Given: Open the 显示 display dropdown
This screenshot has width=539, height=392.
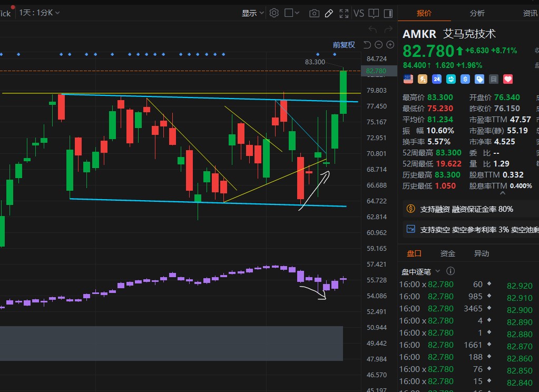Looking at the screenshot, I should (x=252, y=13).
